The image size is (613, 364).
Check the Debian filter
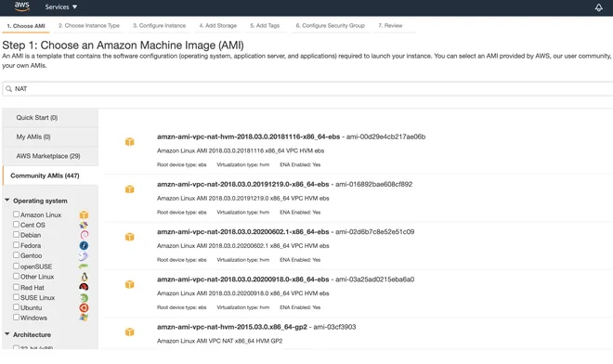click(x=16, y=235)
